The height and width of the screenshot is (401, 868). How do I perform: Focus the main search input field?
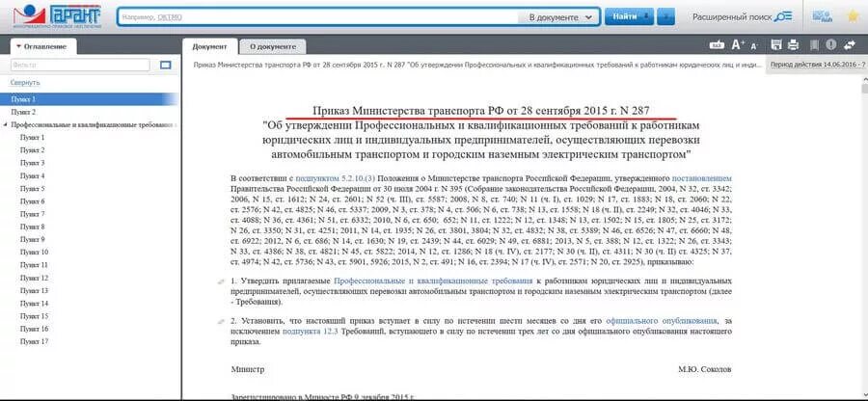(317, 17)
